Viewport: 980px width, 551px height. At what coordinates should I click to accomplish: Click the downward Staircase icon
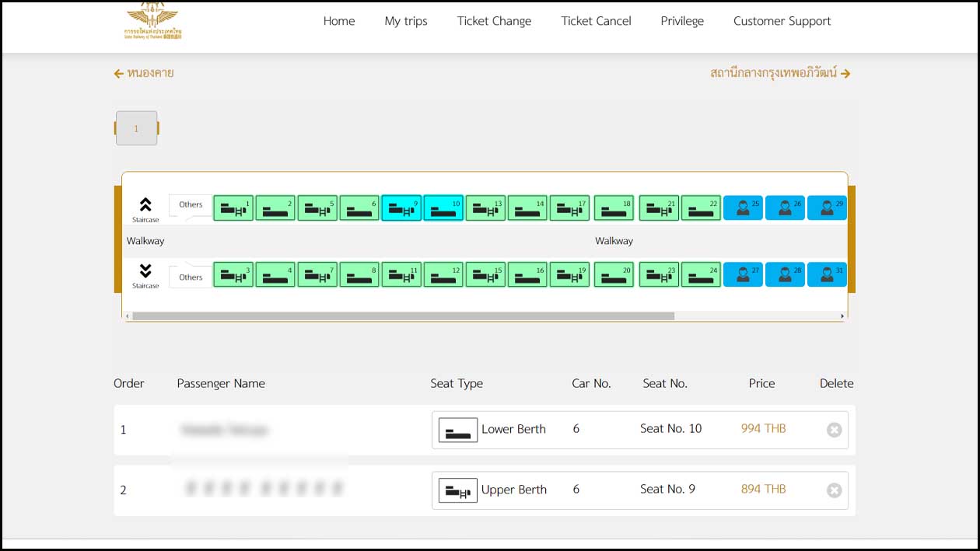pos(145,270)
